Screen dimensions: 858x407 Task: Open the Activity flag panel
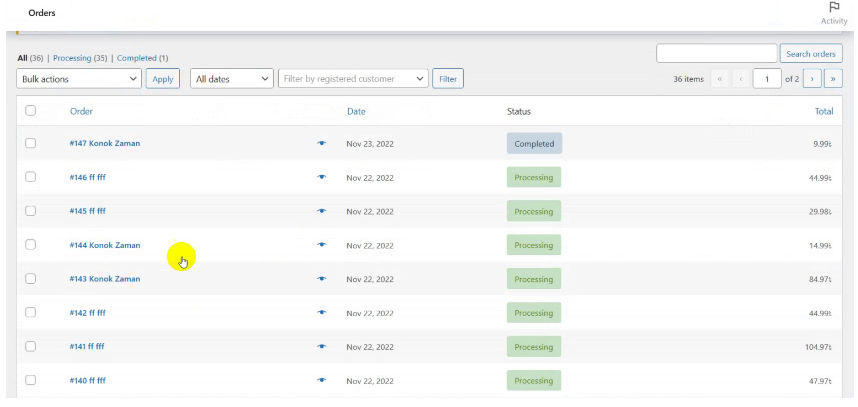coord(834,13)
